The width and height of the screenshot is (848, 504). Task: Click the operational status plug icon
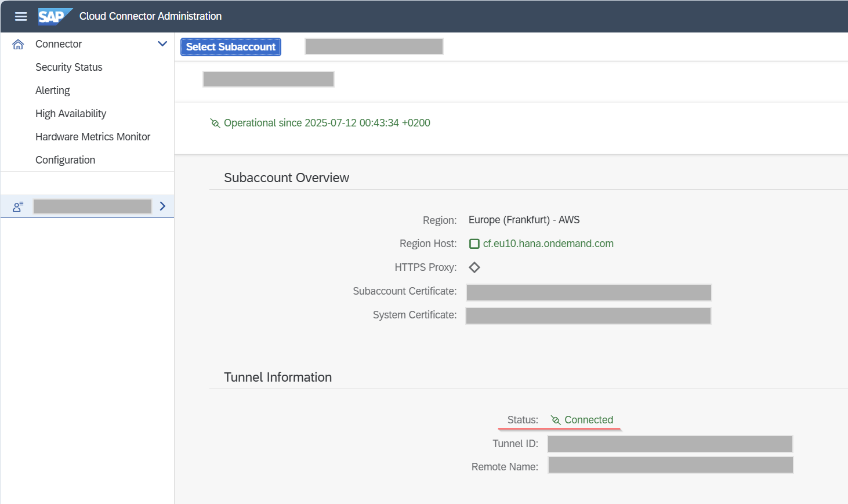tap(215, 123)
